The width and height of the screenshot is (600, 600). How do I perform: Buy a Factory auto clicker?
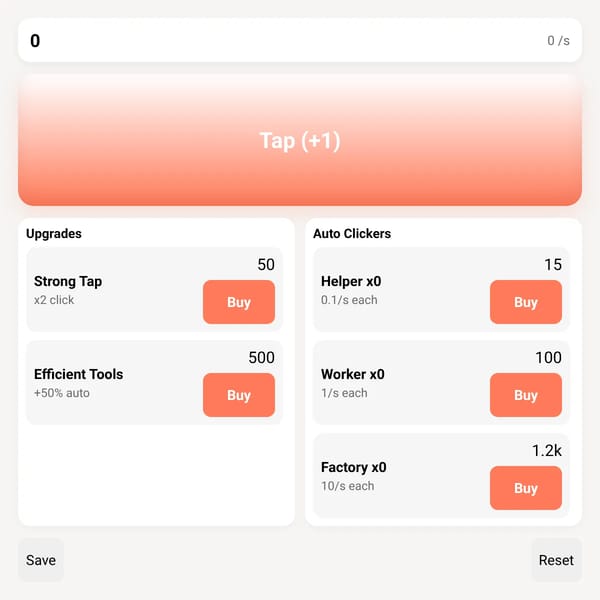coord(526,488)
